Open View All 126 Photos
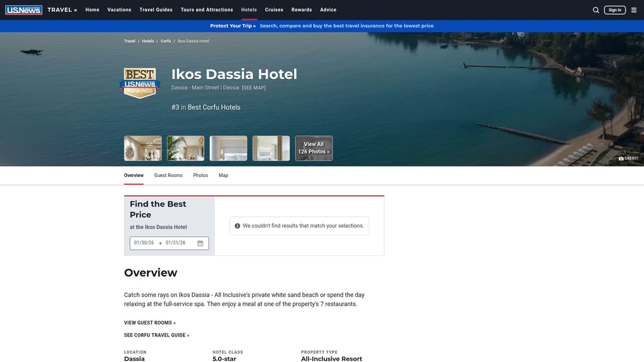 pos(313,147)
